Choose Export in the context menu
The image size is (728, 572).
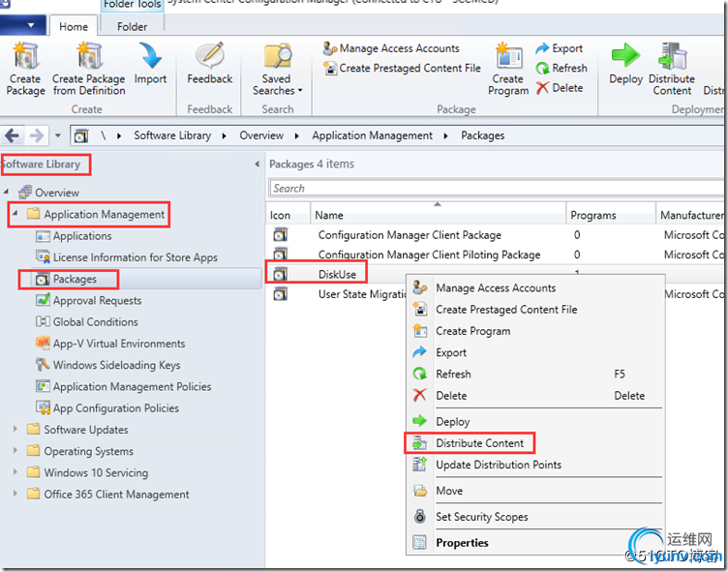point(535,352)
